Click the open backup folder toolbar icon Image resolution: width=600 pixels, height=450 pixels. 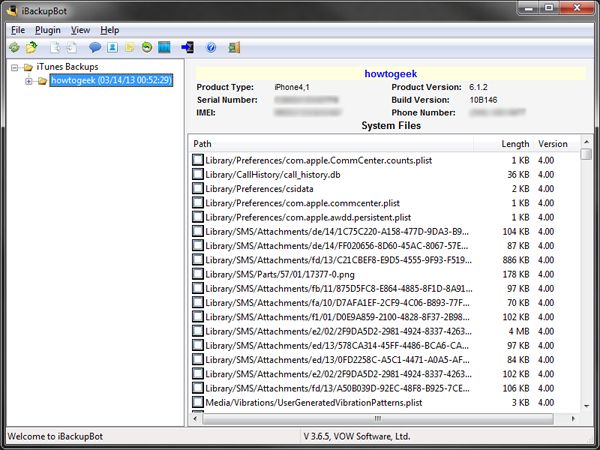[32, 47]
